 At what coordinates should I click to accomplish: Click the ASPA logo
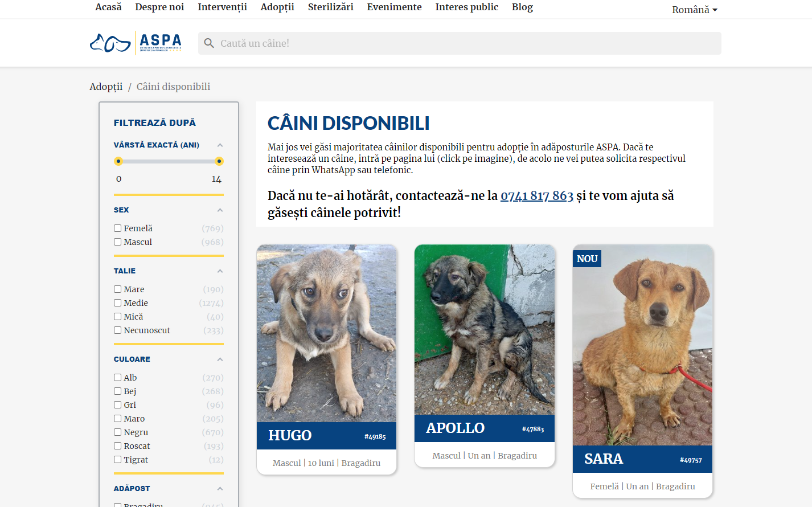point(136,43)
